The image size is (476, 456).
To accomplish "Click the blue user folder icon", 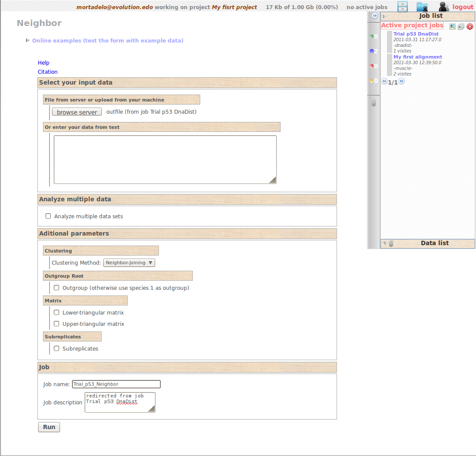I will point(422,7).
